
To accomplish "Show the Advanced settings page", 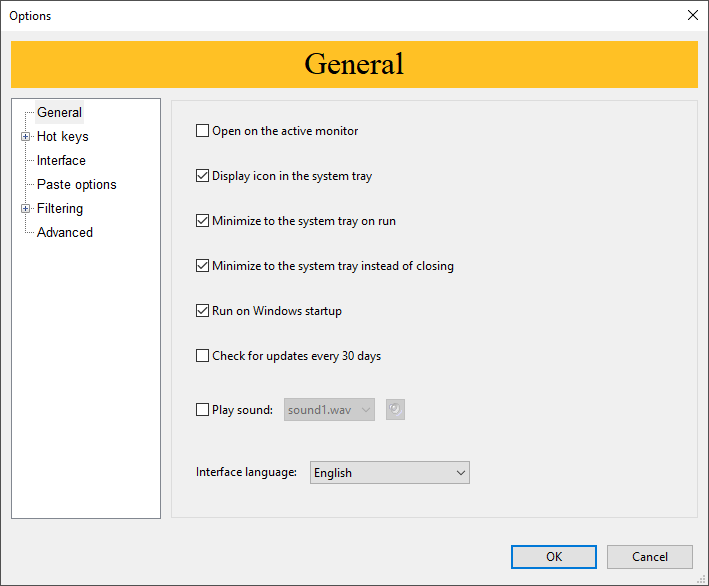I will tap(65, 232).
